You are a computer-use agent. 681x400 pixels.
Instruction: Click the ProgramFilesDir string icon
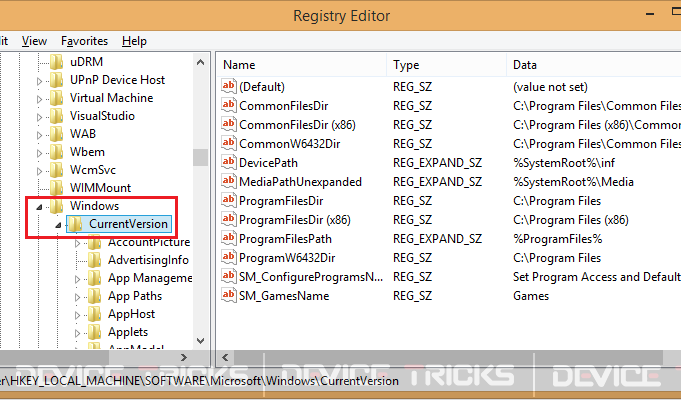coord(229,201)
